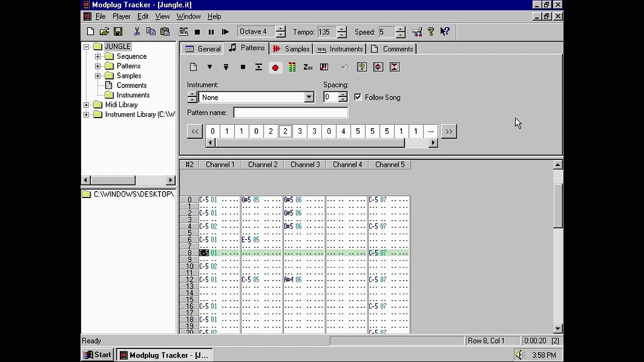The height and width of the screenshot is (362, 644).
Task: Go to next sequence with >> button
Action: [x=448, y=131]
